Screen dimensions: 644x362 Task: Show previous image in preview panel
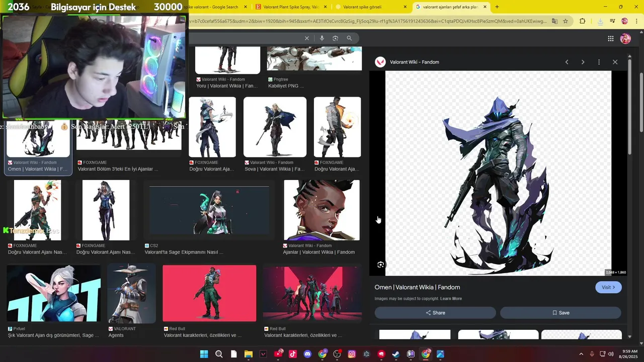pos(567,62)
